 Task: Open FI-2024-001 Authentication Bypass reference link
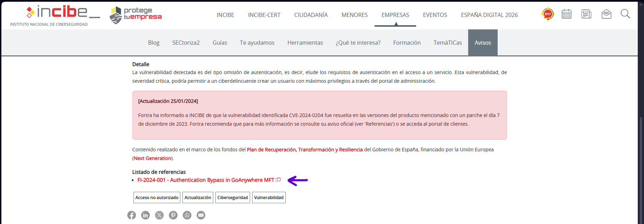click(206, 180)
